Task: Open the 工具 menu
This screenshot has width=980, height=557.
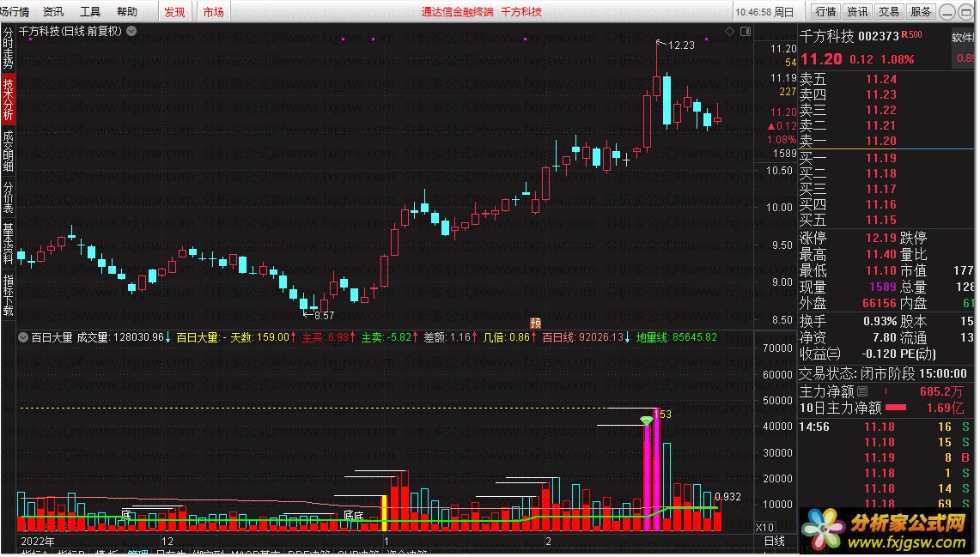Action: [90, 12]
